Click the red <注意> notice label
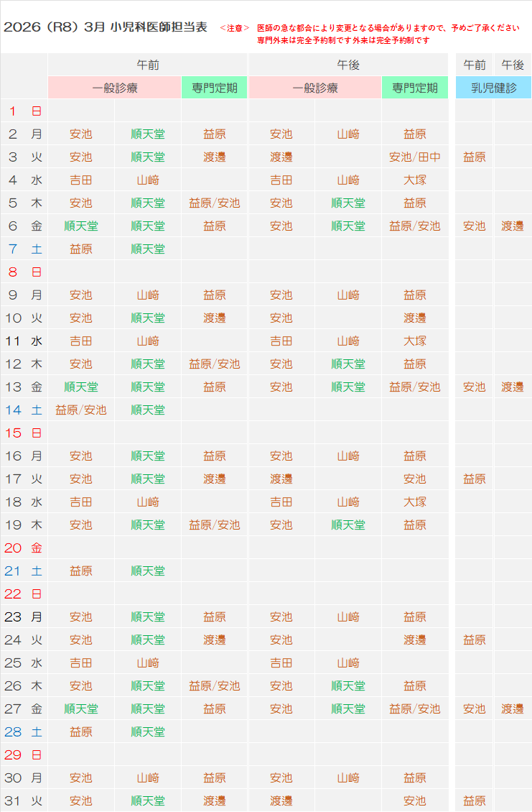The width and height of the screenshot is (532, 812). [x=235, y=28]
